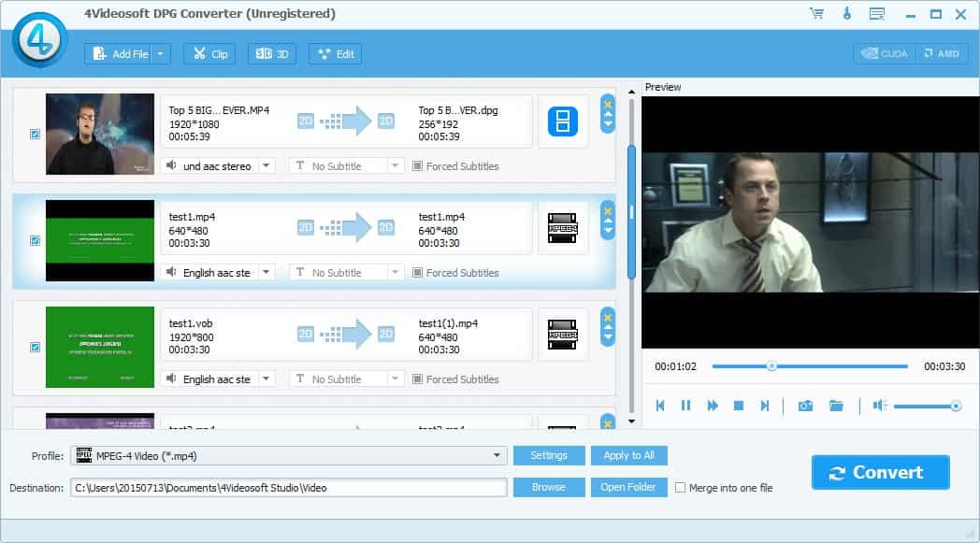Toggle AMD acceleration

coord(942,53)
